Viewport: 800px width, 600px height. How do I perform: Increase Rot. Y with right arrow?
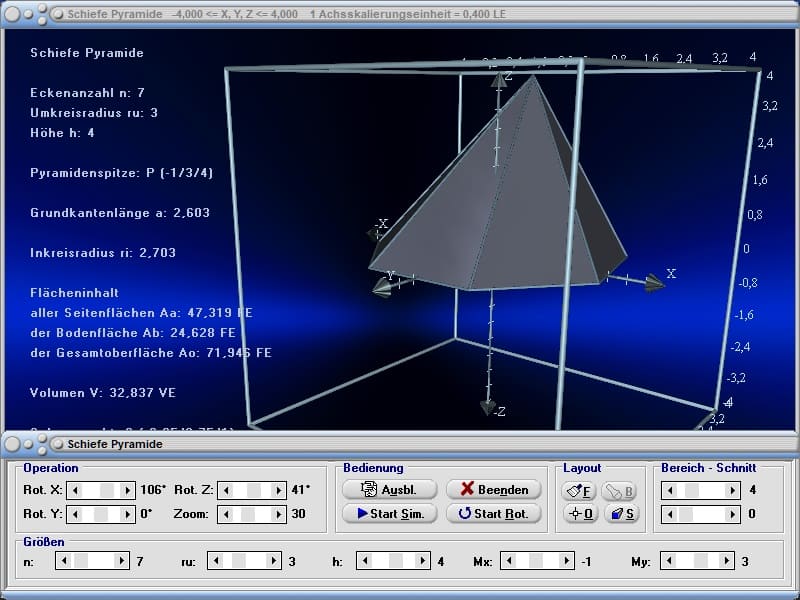point(128,514)
